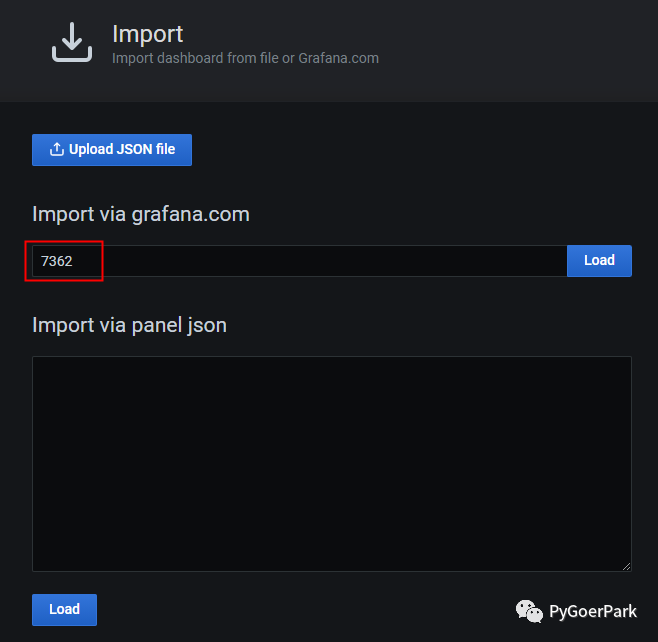Focus the grafana.com dashboard ID field
Viewport: 658px width, 642px height.
[300, 261]
